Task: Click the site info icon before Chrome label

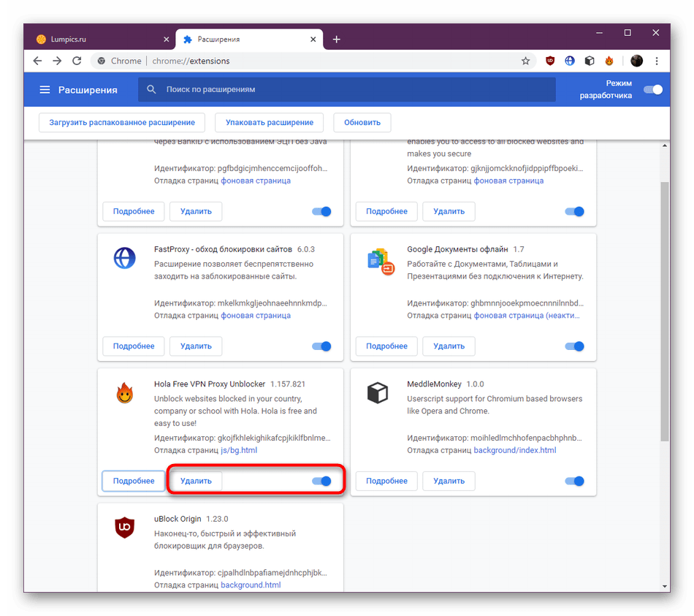Action: point(102,61)
